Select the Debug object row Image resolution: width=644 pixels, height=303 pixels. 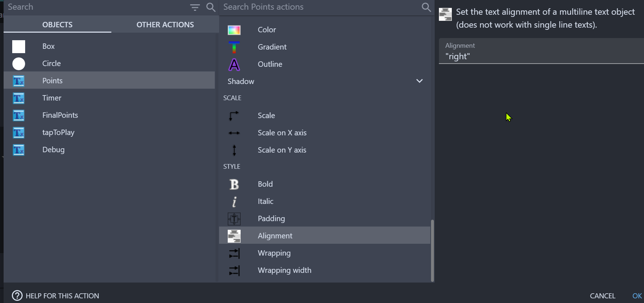(x=109, y=150)
